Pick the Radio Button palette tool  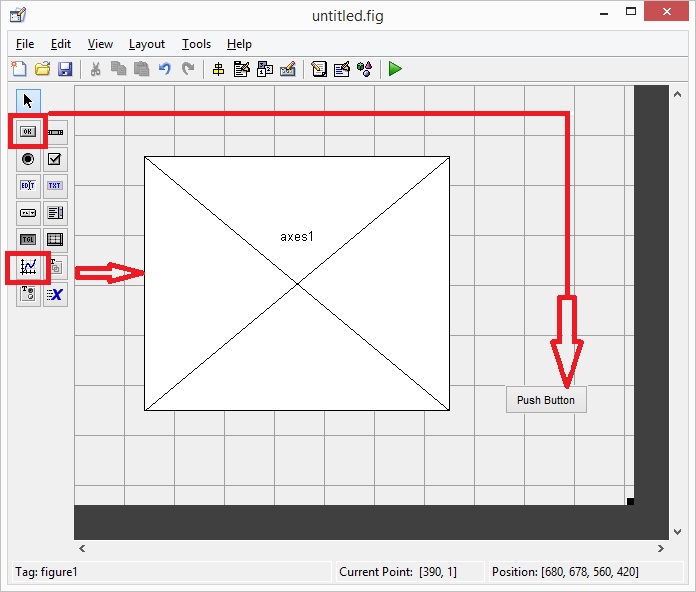(x=28, y=159)
